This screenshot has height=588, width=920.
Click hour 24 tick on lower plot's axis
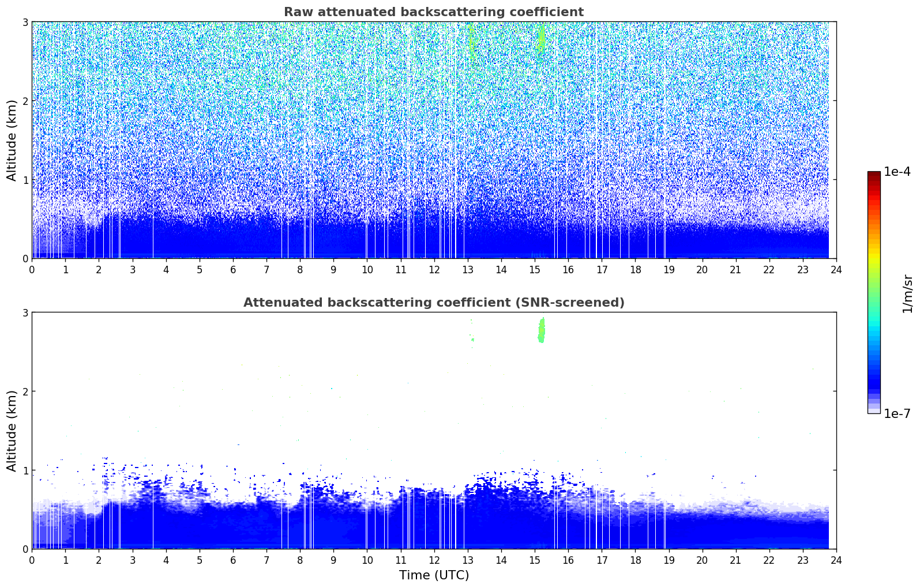click(x=836, y=560)
